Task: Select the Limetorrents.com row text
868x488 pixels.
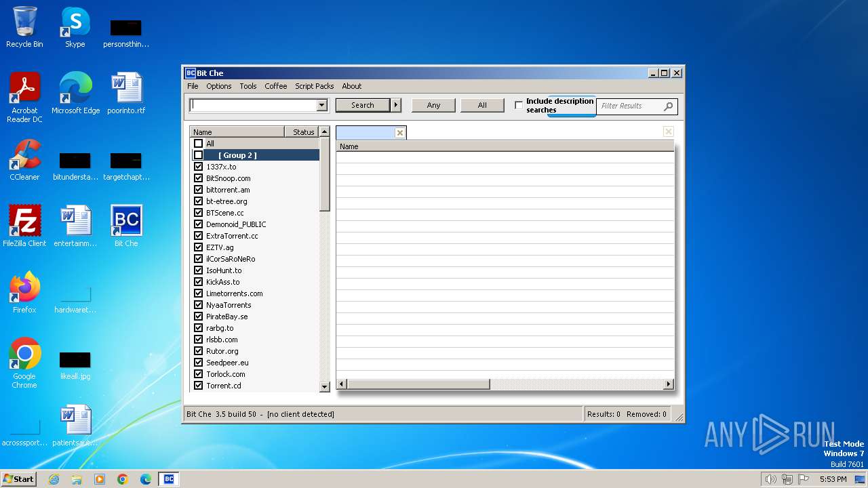Action: 235,293
